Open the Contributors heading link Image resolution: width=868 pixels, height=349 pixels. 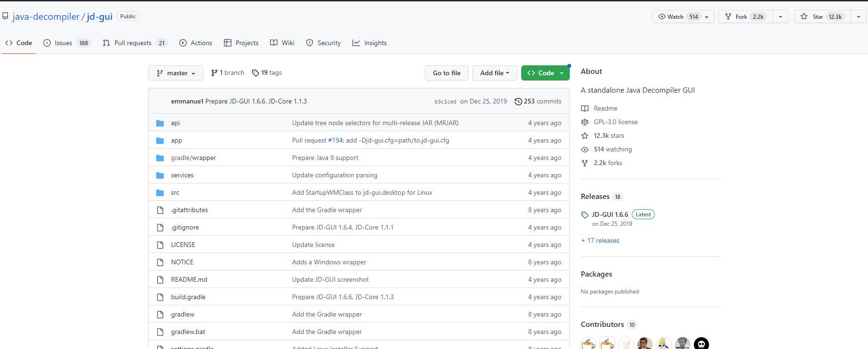602,325
